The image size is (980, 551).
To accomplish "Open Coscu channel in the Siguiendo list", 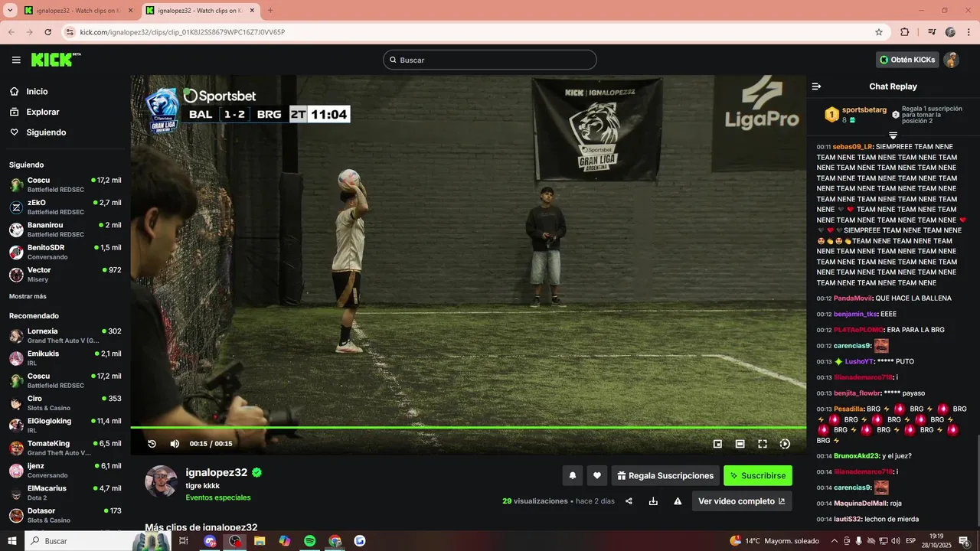I will (65, 184).
